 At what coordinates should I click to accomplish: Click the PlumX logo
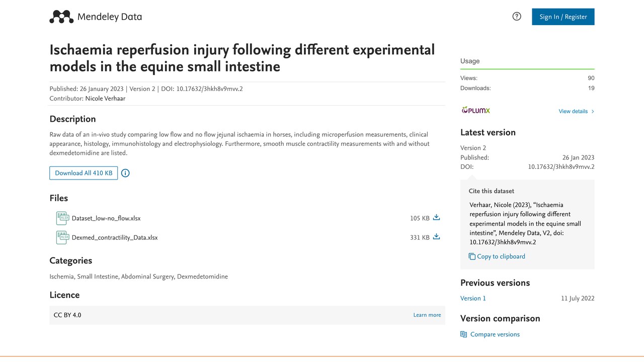coord(475,111)
